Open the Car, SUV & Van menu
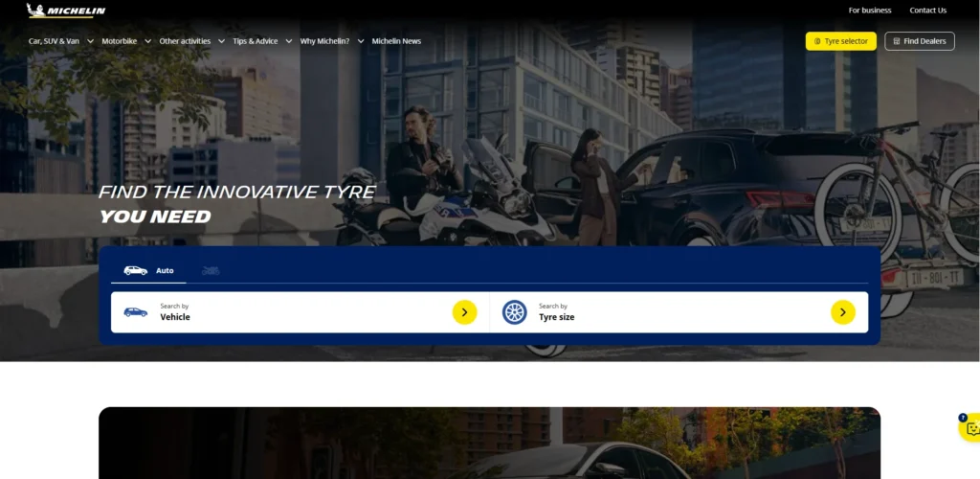The width and height of the screenshot is (980, 479). pyautogui.click(x=54, y=41)
